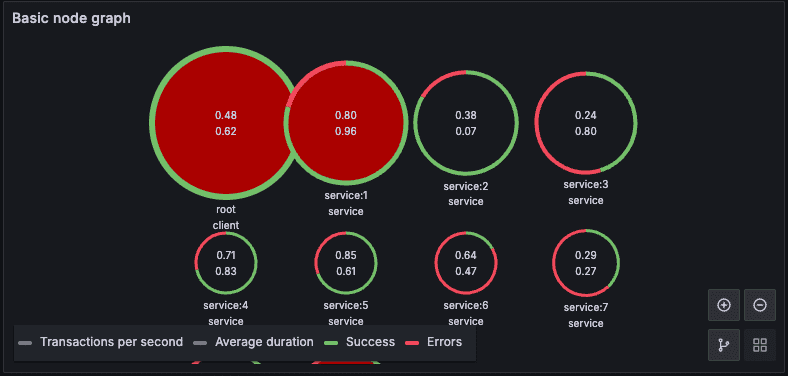Click value 0.96 in service:1 node
Image resolution: width=788 pixels, height=376 pixels.
point(346,131)
